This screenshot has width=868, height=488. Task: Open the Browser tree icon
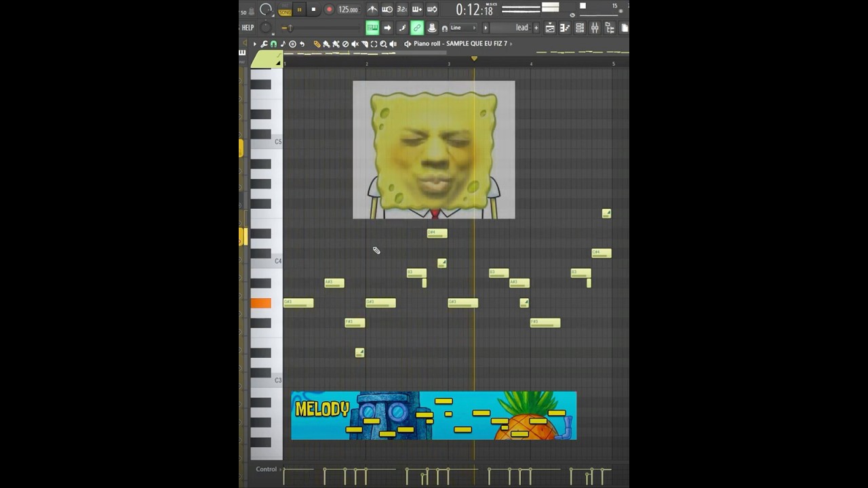pyautogui.click(x=610, y=28)
